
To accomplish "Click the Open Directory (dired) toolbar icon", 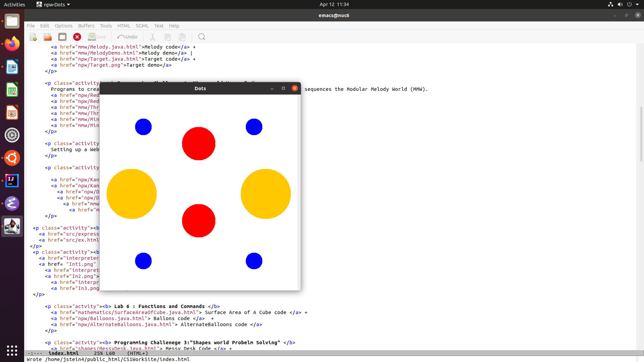I will (62, 37).
